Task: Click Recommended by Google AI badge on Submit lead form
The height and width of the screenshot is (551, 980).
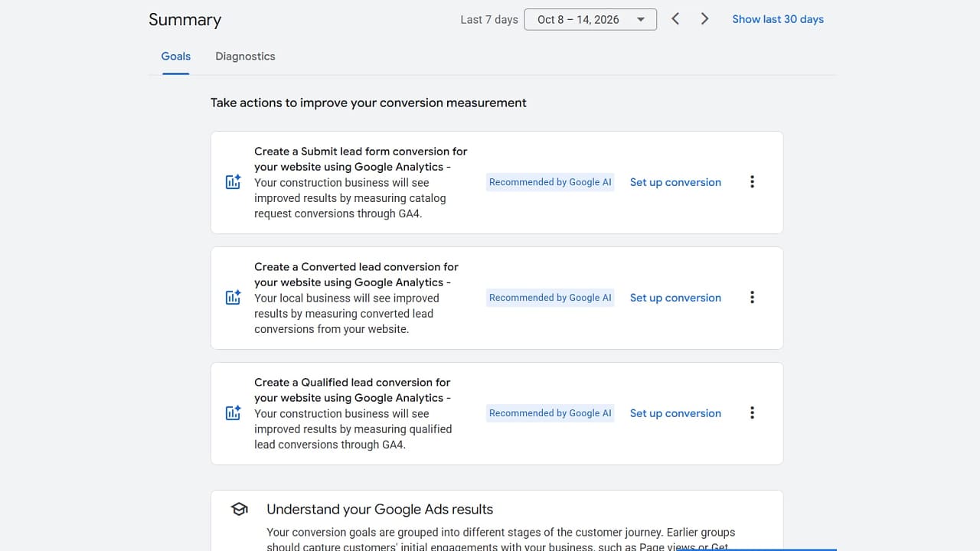Action: [550, 182]
